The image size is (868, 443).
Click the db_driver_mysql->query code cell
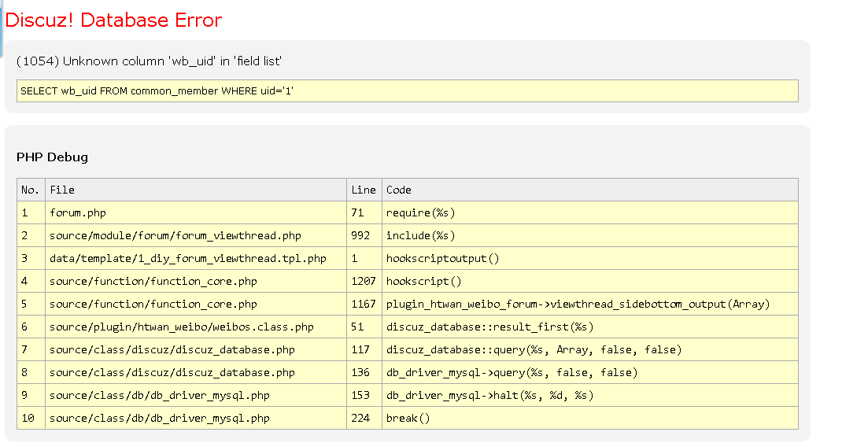tap(512, 372)
